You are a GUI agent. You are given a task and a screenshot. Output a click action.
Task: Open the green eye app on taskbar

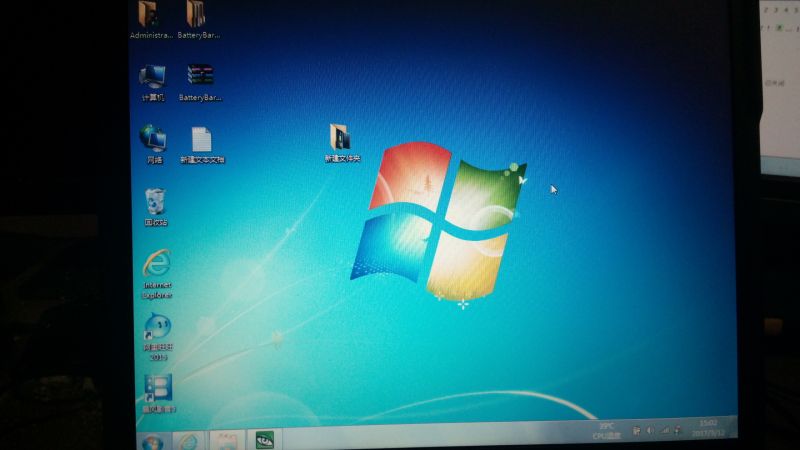pos(265,439)
